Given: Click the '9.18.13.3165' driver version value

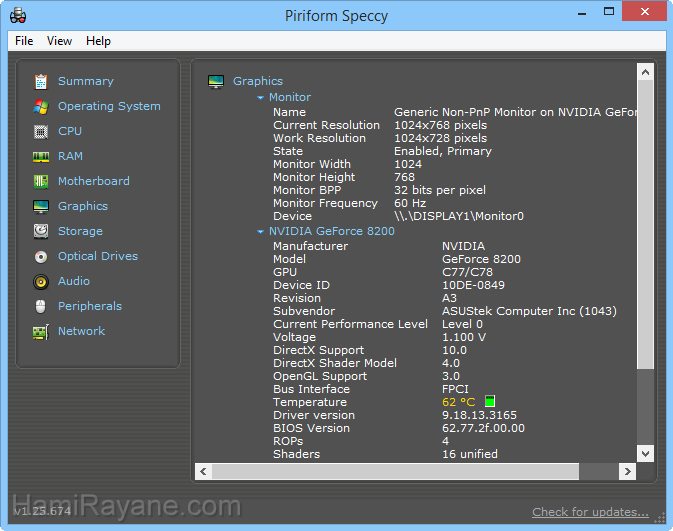Looking at the screenshot, I should [x=479, y=415].
